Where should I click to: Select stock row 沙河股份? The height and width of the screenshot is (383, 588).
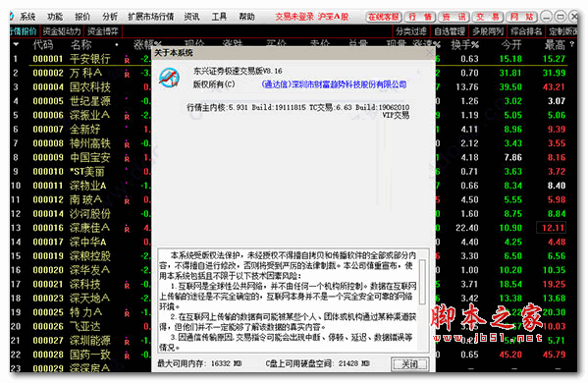tap(90, 213)
